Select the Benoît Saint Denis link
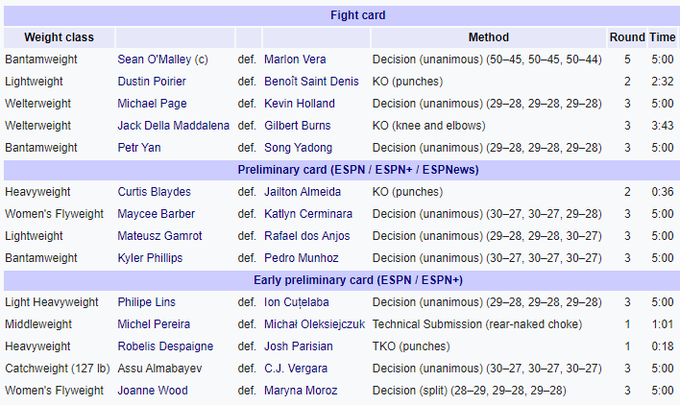 (x=312, y=81)
